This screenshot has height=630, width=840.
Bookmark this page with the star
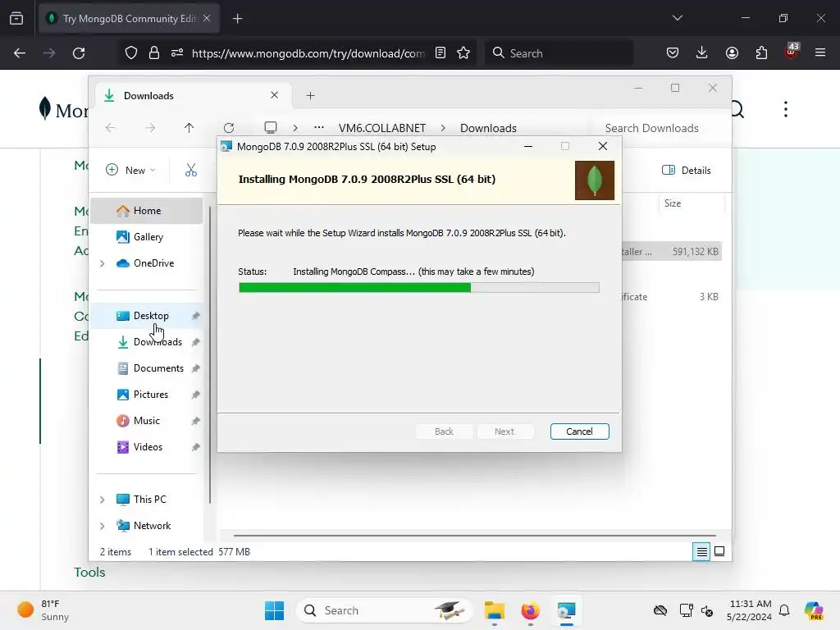click(x=463, y=53)
